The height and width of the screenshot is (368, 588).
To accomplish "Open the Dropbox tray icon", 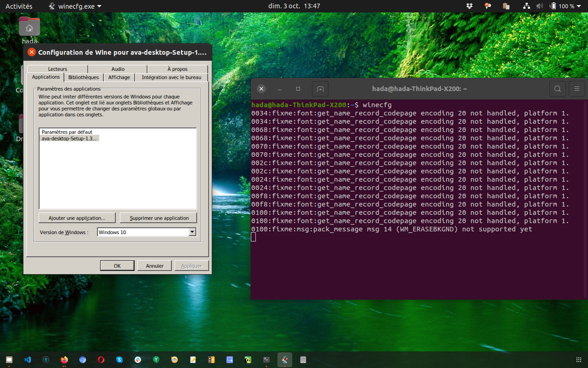I will (x=469, y=6).
